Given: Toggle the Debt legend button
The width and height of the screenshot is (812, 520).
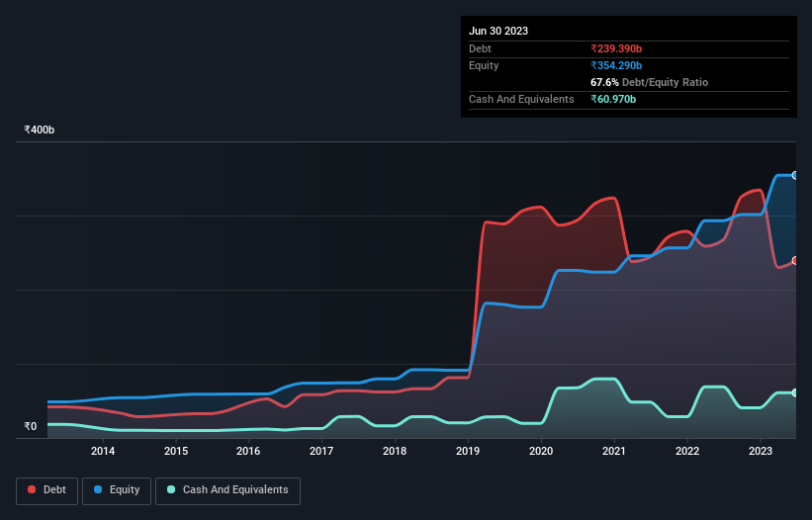Looking at the screenshot, I should click(47, 490).
